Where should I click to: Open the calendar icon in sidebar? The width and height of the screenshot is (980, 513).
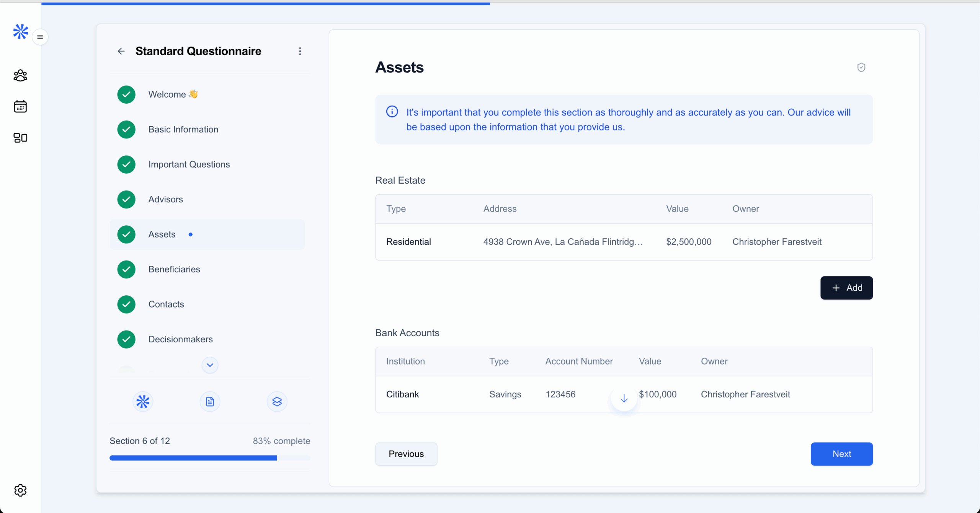pyautogui.click(x=20, y=106)
